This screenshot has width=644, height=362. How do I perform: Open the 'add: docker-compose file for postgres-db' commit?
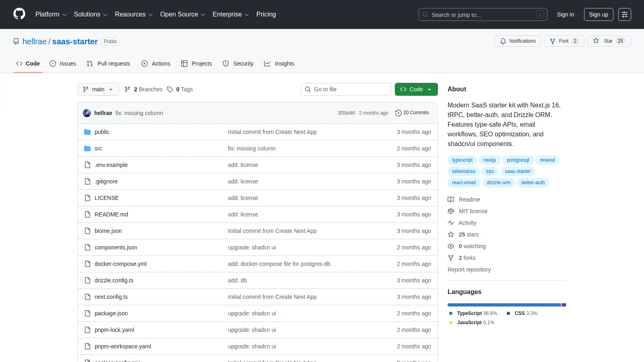(x=279, y=264)
